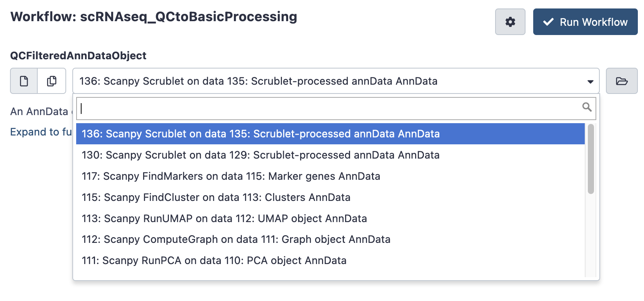Click the Expand to full link
This screenshot has height=301, width=644.
[x=40, y=132]
